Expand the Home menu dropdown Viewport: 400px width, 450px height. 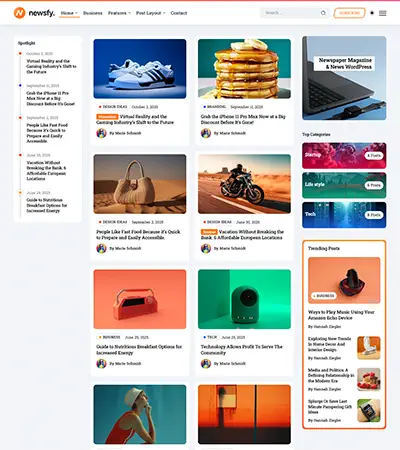(69, 13)
